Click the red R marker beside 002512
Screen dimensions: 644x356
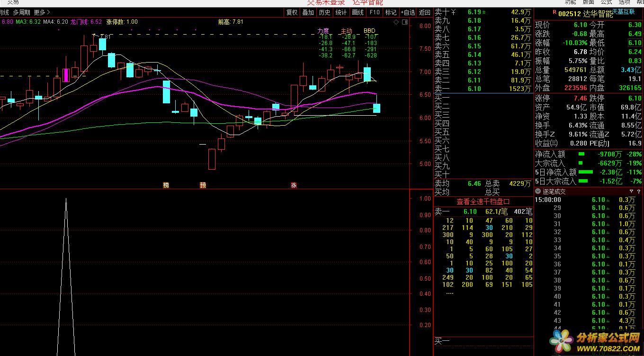pyautogui.click(x=554, y=13)
